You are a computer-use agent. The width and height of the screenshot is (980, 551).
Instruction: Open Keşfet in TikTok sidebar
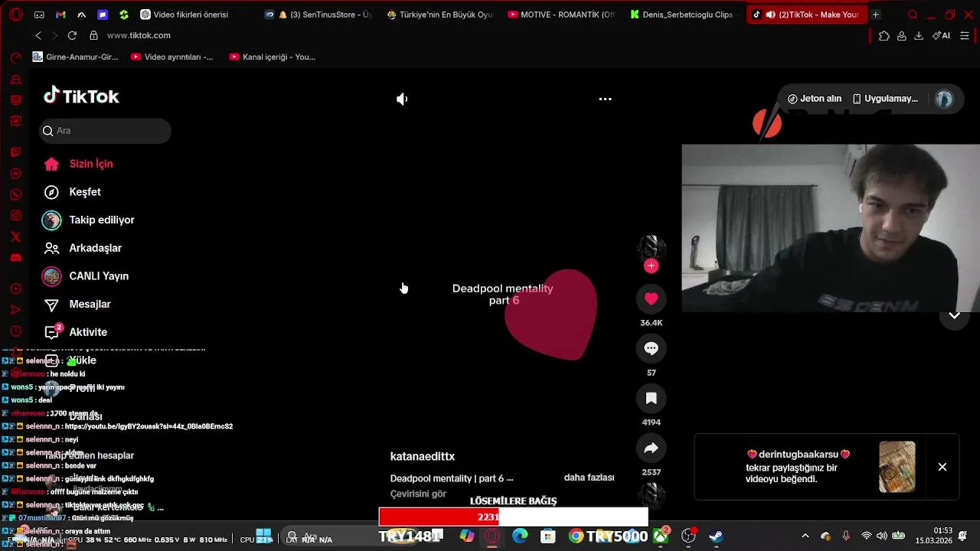(x=85, y=192)
